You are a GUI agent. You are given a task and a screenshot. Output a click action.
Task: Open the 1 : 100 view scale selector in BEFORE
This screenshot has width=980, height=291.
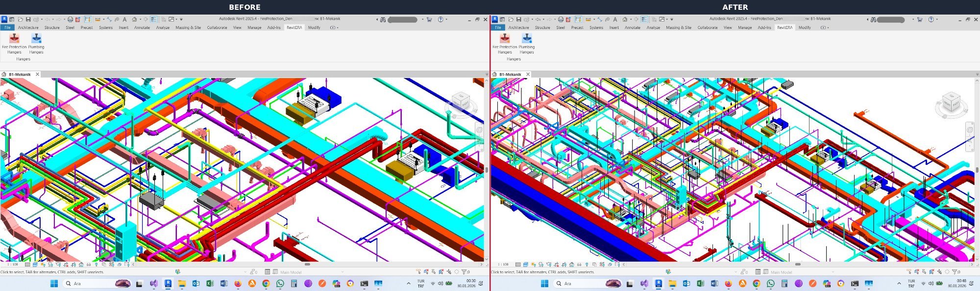[x=13, y=265]
